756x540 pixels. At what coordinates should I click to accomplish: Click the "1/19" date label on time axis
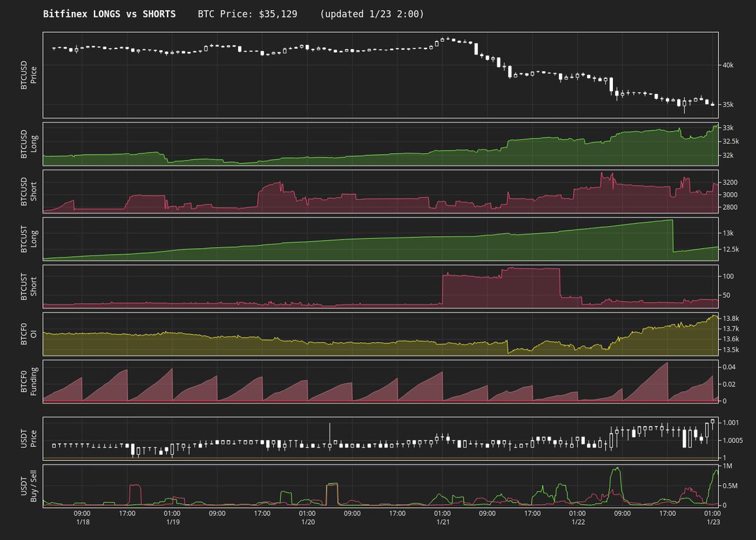(x=173, y=522)
